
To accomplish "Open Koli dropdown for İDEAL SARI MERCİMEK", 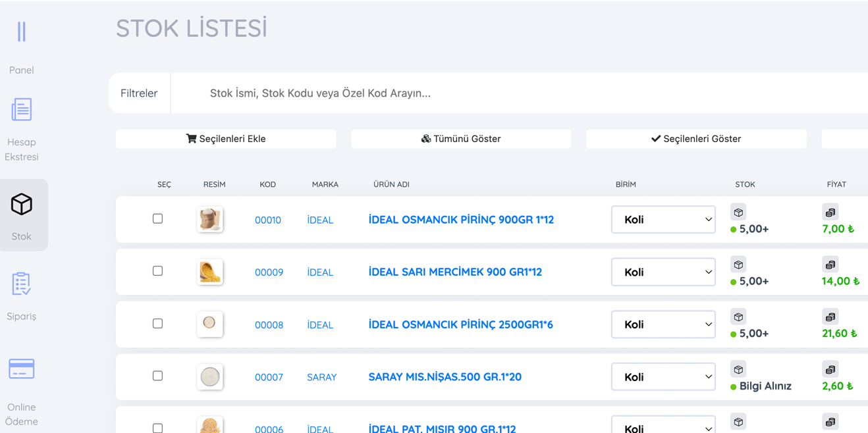I will (663, 272).
